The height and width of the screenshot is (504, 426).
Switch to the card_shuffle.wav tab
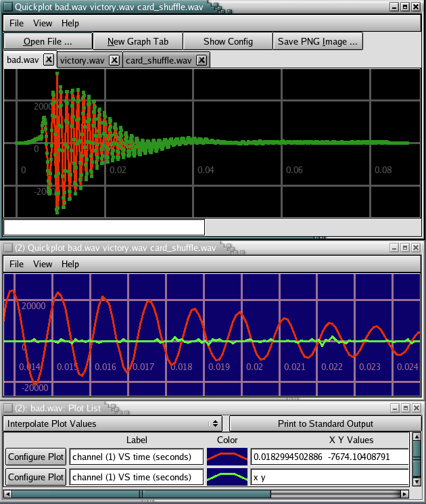[159, 60]
